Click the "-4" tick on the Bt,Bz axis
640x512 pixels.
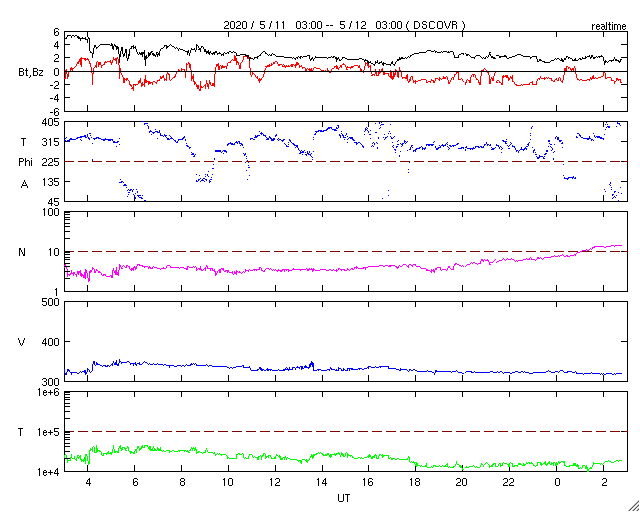tap(55, 98)
